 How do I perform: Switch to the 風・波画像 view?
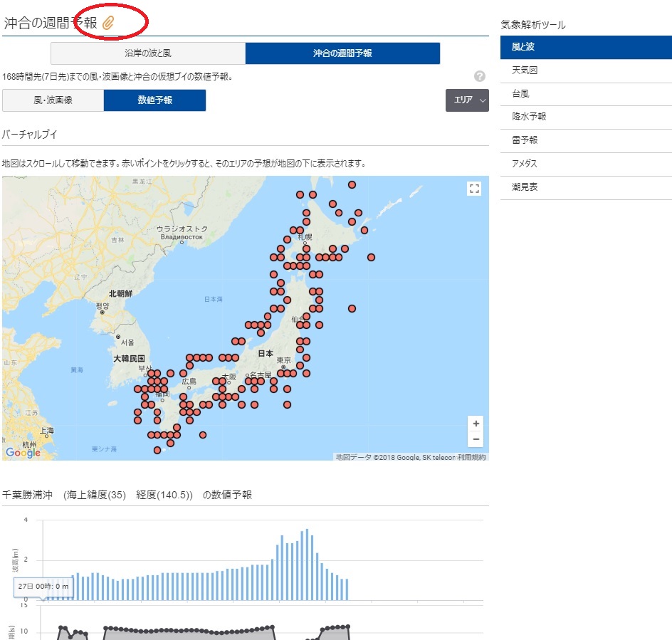[53, 100]
